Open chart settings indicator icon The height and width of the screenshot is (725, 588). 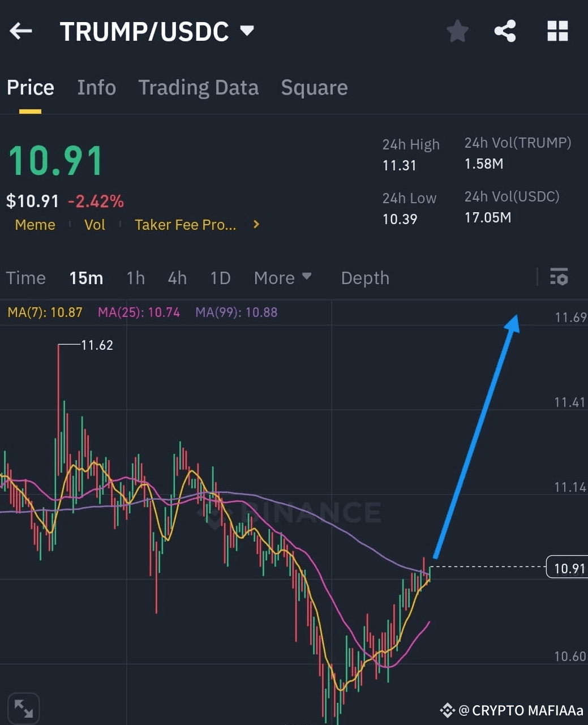[559, 277]
